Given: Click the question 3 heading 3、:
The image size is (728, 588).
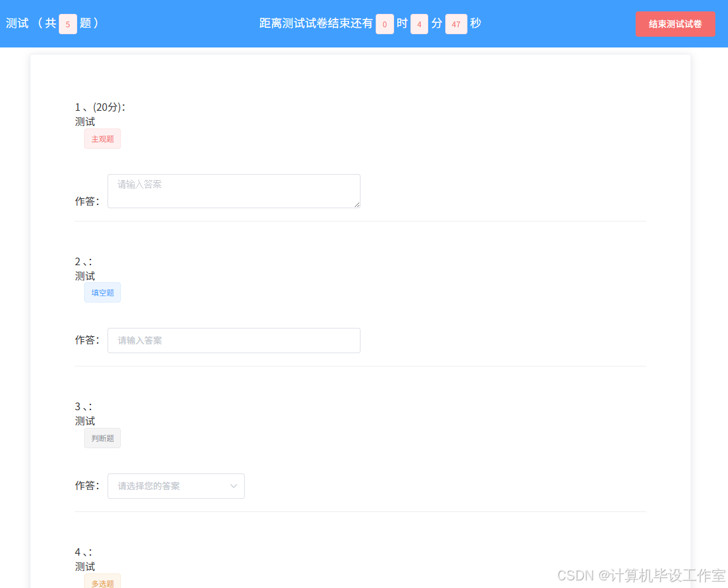Looking at the screenshot, I should (83, 406).
